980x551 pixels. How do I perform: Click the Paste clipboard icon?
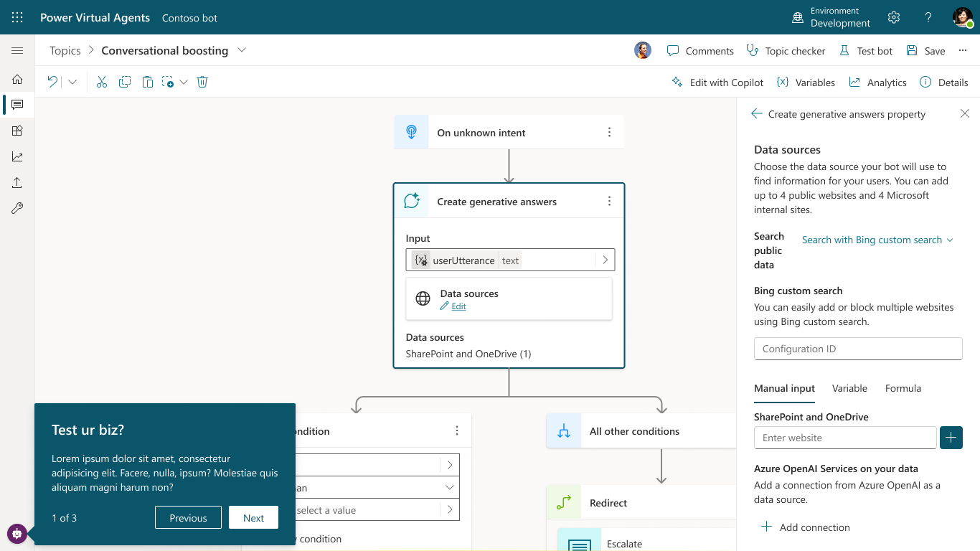click(x=148, y=82)
